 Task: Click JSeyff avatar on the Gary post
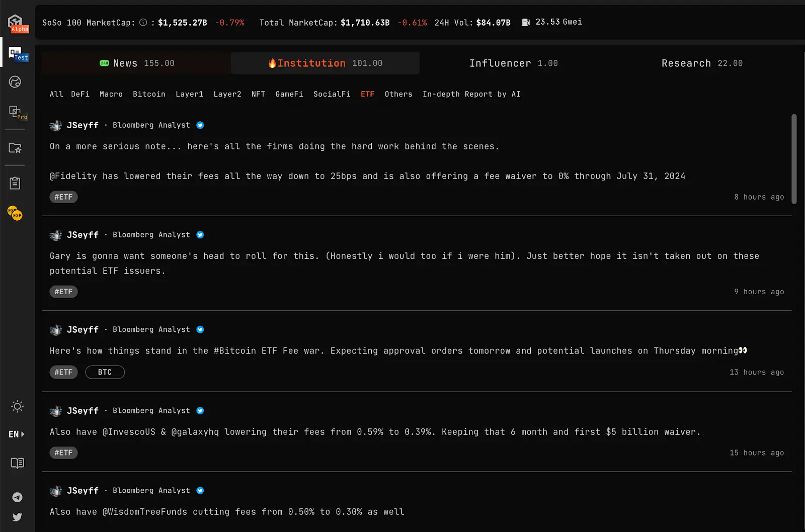(55, 235)
